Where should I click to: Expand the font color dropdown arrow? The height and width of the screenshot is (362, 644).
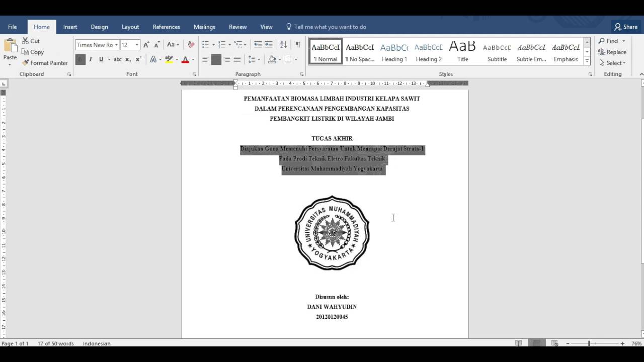[x=193, y=59]
